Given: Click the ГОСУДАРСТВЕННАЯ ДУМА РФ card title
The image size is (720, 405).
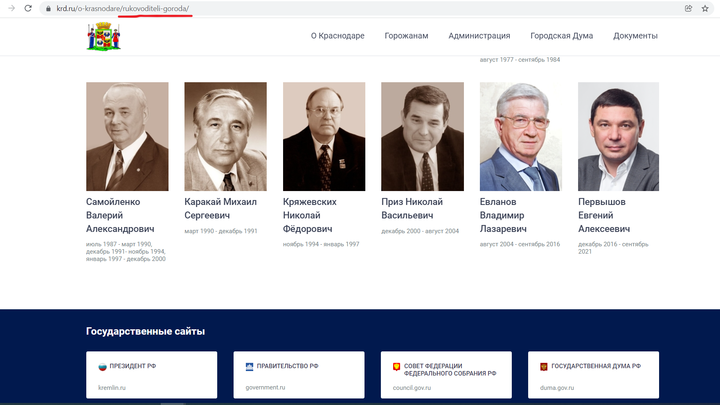Looking at the screenshot, I should pos(596,366).
